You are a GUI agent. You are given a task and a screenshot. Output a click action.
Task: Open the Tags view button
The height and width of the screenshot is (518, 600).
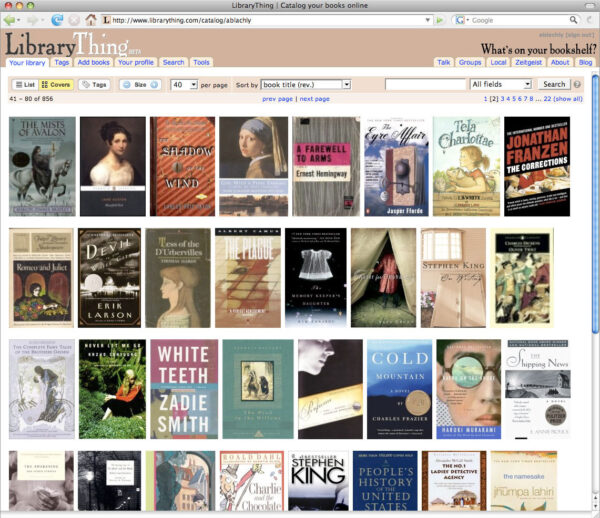coord(95,85)
